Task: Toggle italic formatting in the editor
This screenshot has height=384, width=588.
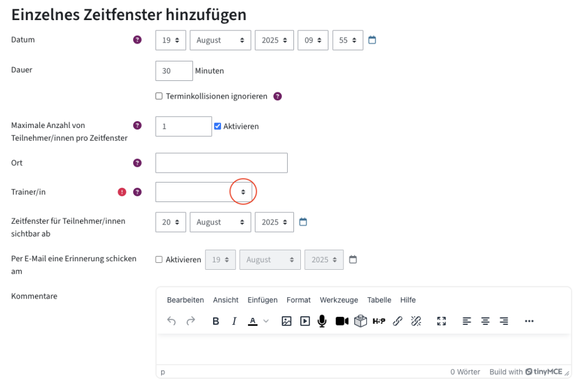Action: point(234,321)
